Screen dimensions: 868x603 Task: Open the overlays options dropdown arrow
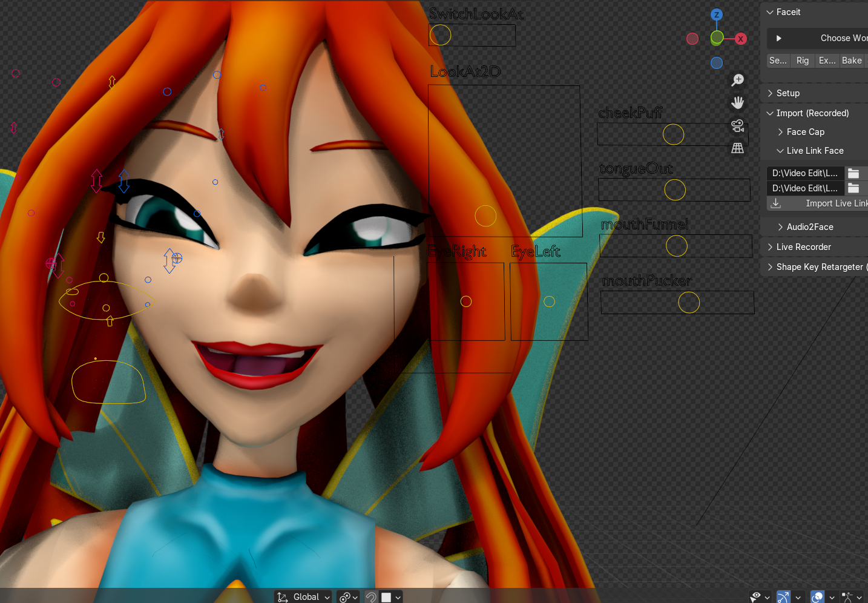click(x=832, y=598)
